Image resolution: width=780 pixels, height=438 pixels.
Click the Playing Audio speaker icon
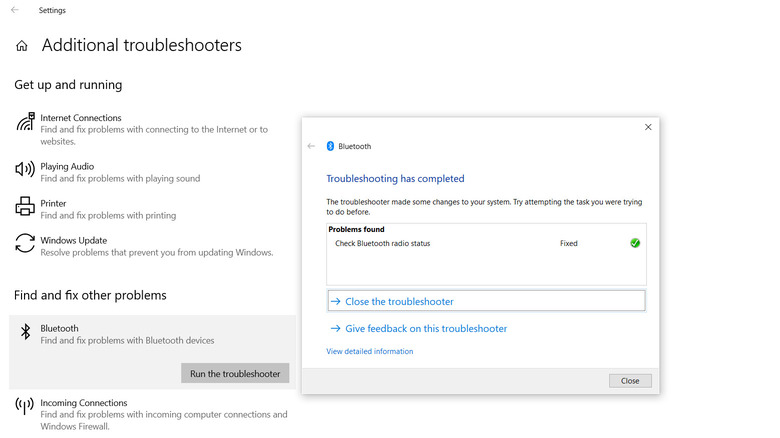[x=25, y=170]
